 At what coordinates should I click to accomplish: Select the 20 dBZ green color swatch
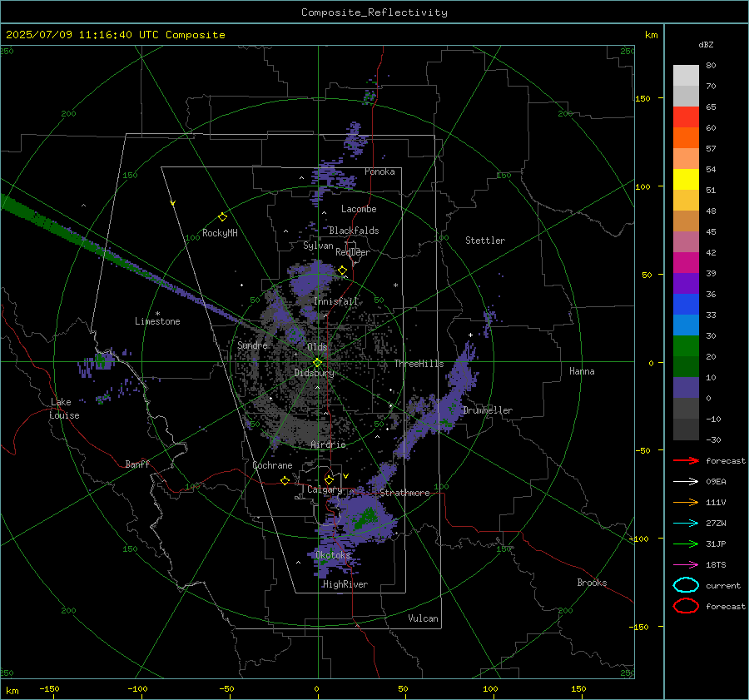pos(686,346)
